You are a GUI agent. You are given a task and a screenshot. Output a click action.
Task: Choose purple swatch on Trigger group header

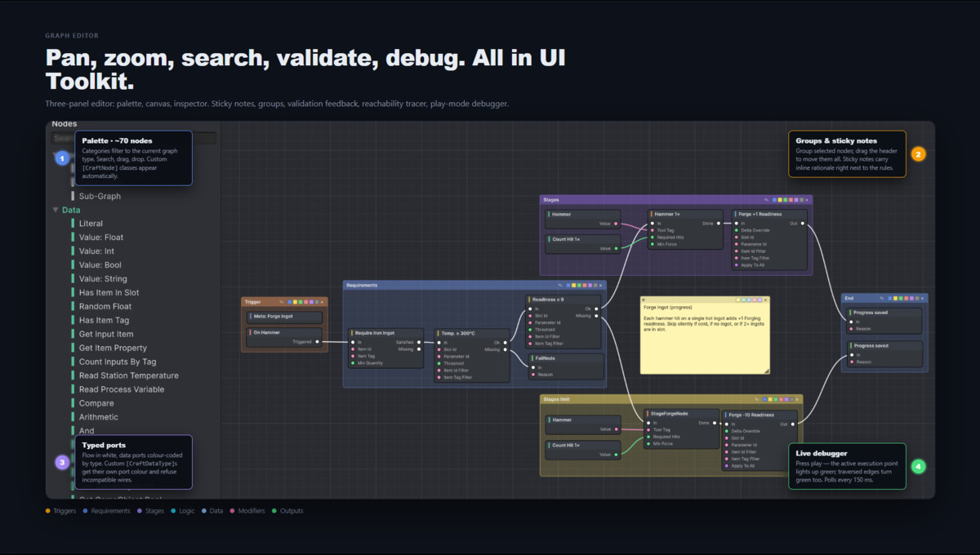click(311, 302)
